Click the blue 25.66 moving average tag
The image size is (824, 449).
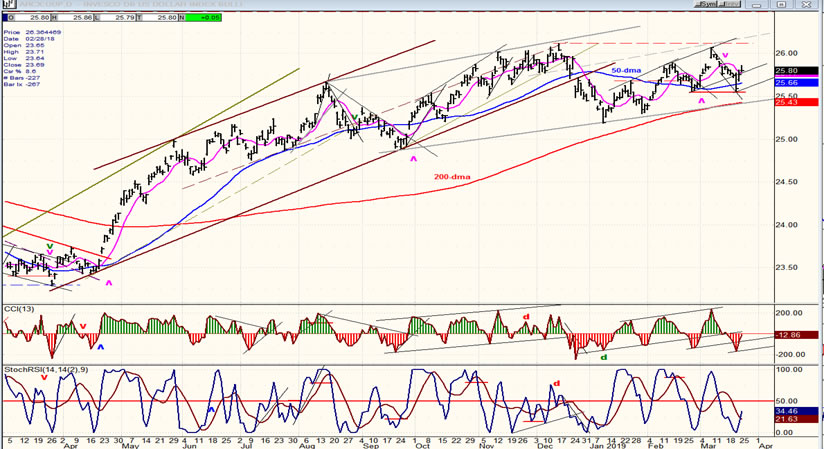(796, 83)
